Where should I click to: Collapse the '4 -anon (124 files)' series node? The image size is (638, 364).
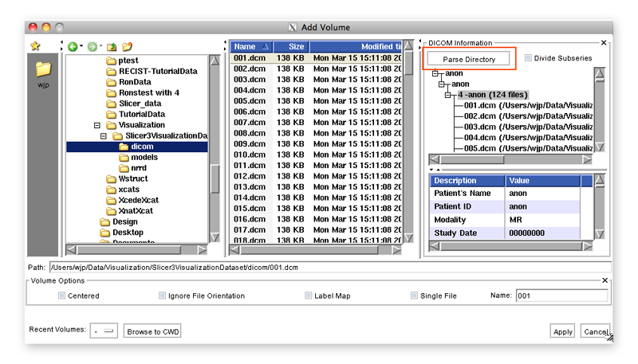[x=450, y=95]
